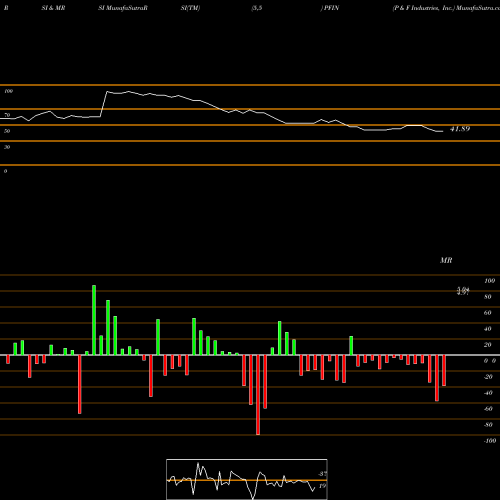
Task: Click the SI(TM) header text
Action: point(190,8)
